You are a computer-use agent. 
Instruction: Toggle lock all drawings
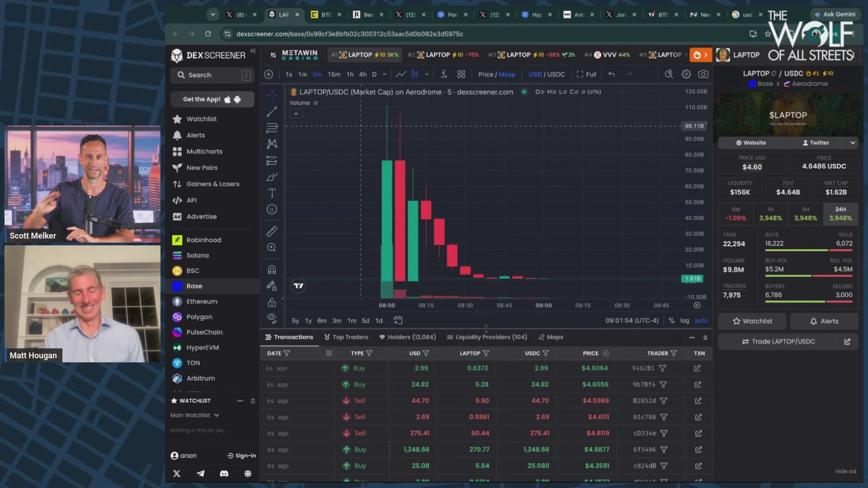pos(272,302)
